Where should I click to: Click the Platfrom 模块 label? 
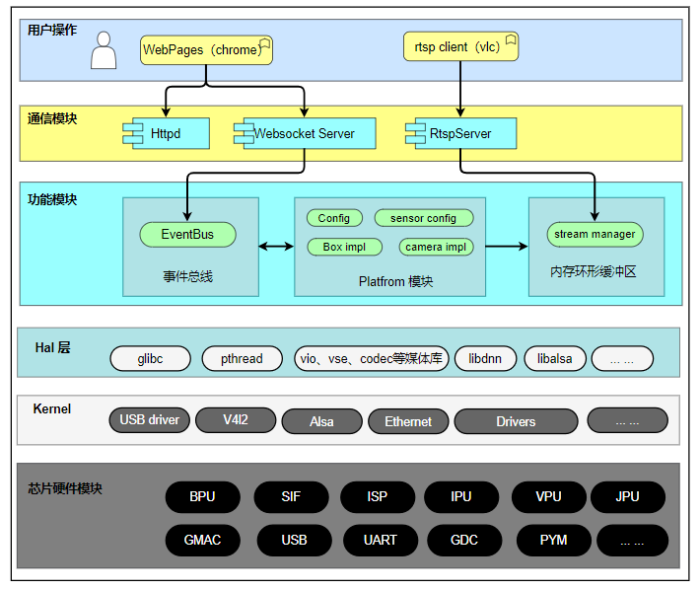[396, 281]
